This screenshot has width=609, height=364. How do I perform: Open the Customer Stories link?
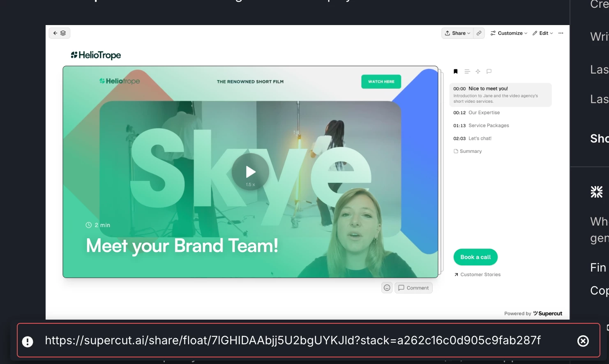[478, 274]
